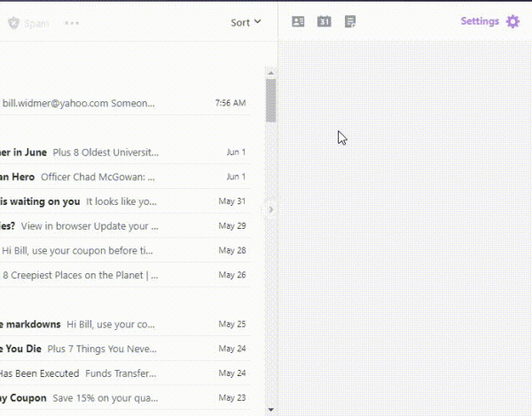Open the Plus 8 Oldest Universities email
532x416 pixels.
[124, 153]
